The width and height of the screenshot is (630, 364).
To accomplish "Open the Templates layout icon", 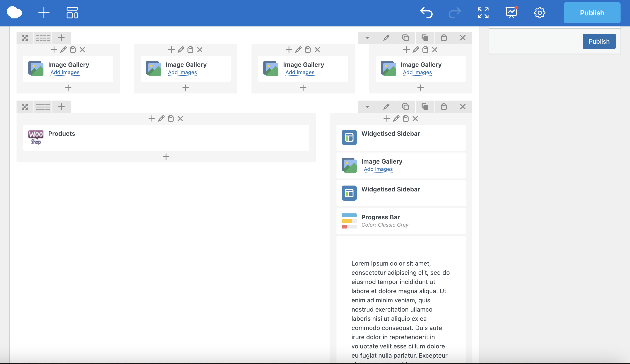I will tap(72, 13).
